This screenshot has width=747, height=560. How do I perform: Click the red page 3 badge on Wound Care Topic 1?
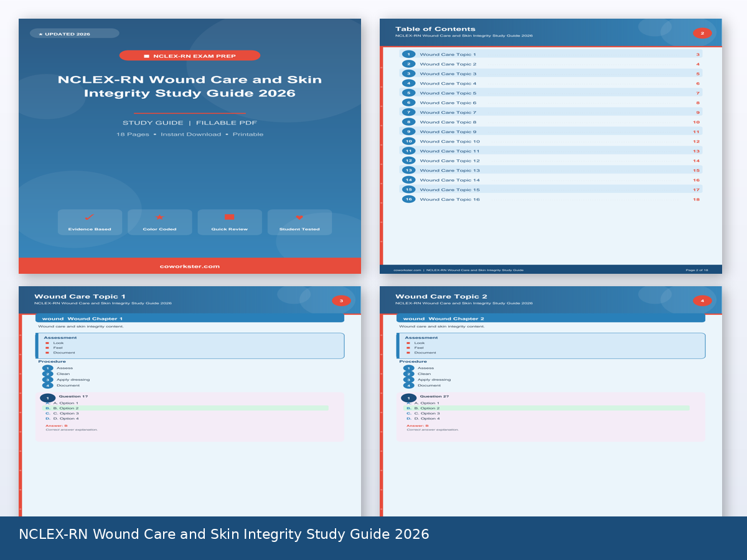341,301
